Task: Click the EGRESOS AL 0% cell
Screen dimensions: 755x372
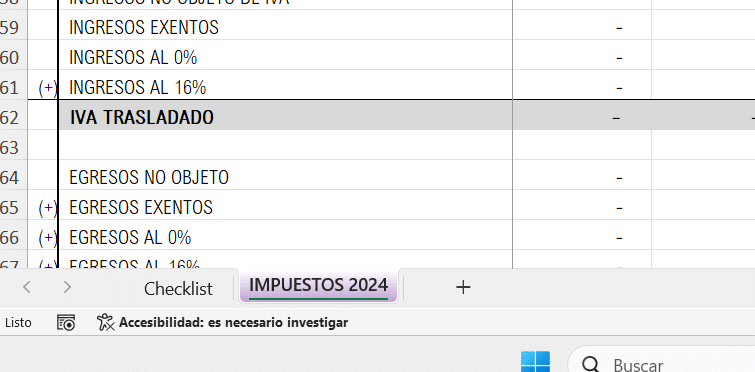Action: coord(285,235)
